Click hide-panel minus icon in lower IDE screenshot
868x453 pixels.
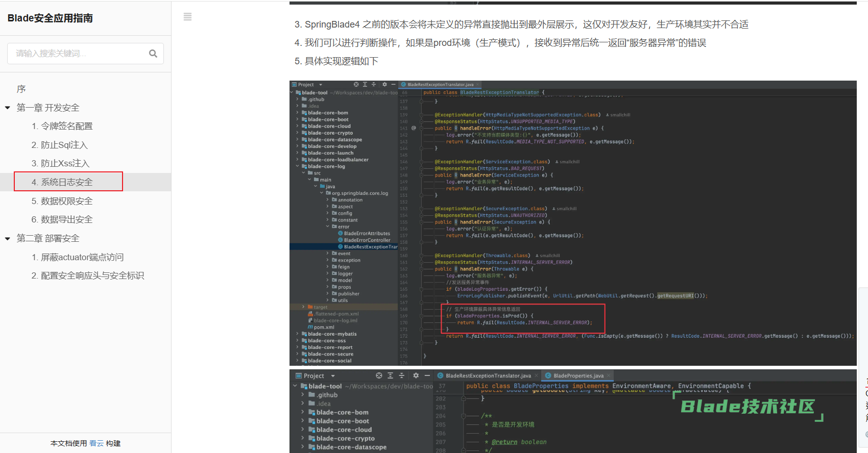coord(427,375)
